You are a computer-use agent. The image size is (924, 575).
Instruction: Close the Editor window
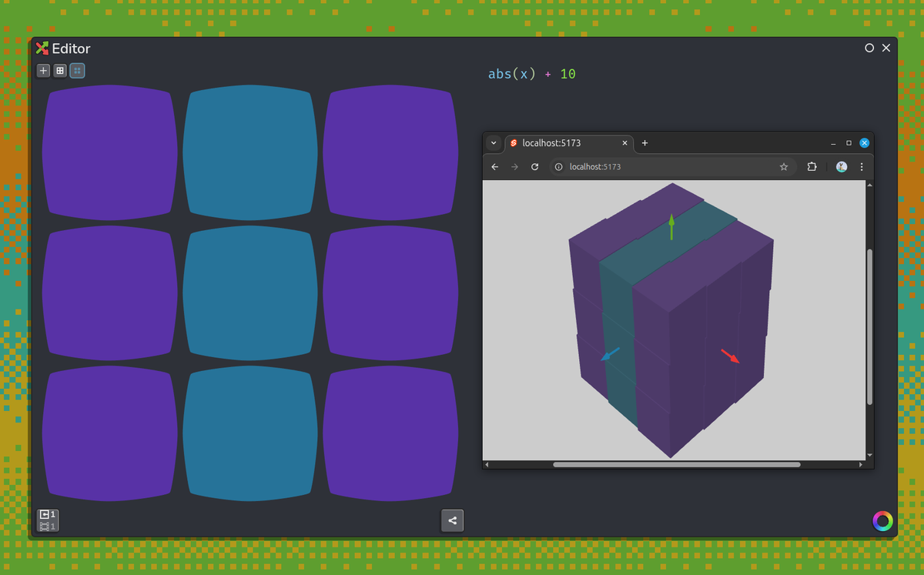click(x=885, y=48)
